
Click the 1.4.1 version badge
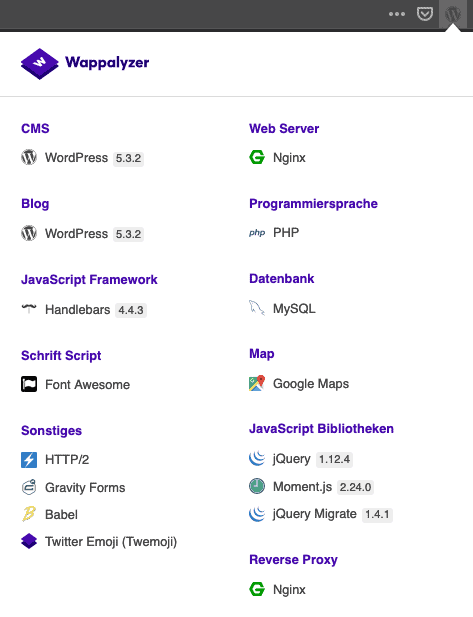pos(377,514)
